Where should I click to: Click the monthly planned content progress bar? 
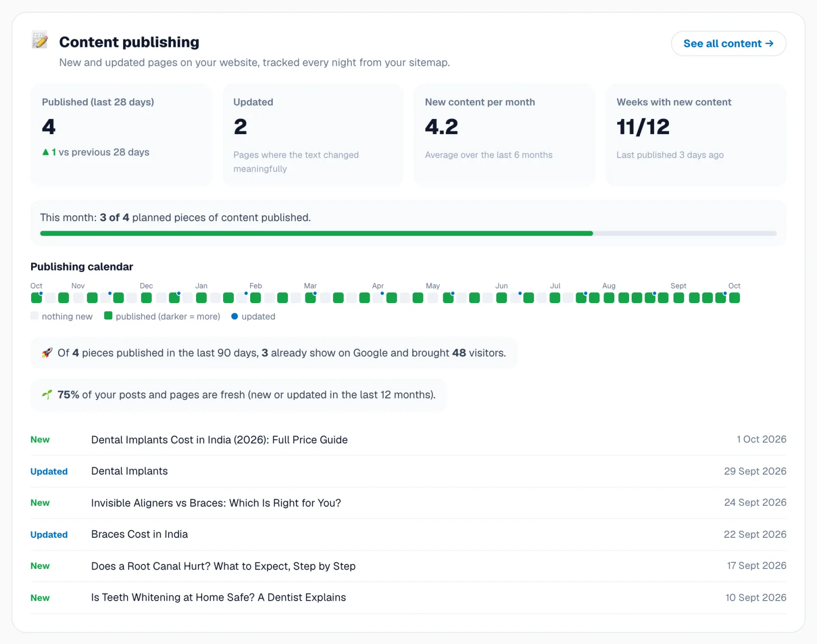pyautogui.click(x=408, y=234)
